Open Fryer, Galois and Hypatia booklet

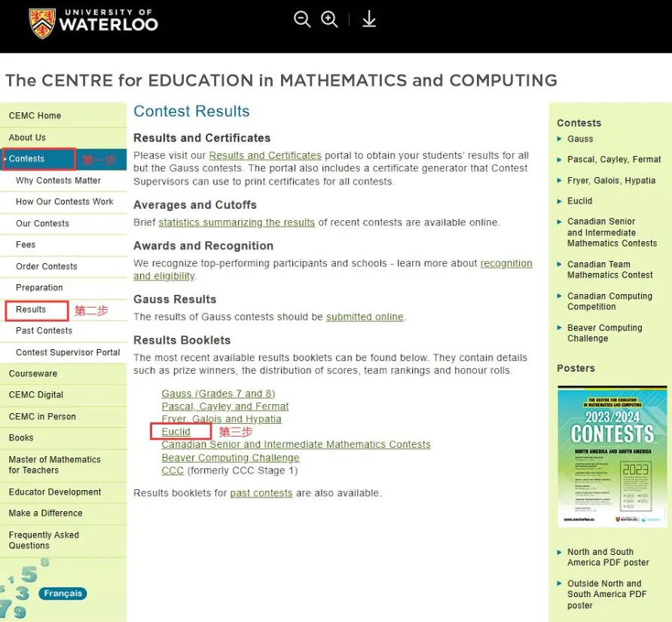pos(221,418)
